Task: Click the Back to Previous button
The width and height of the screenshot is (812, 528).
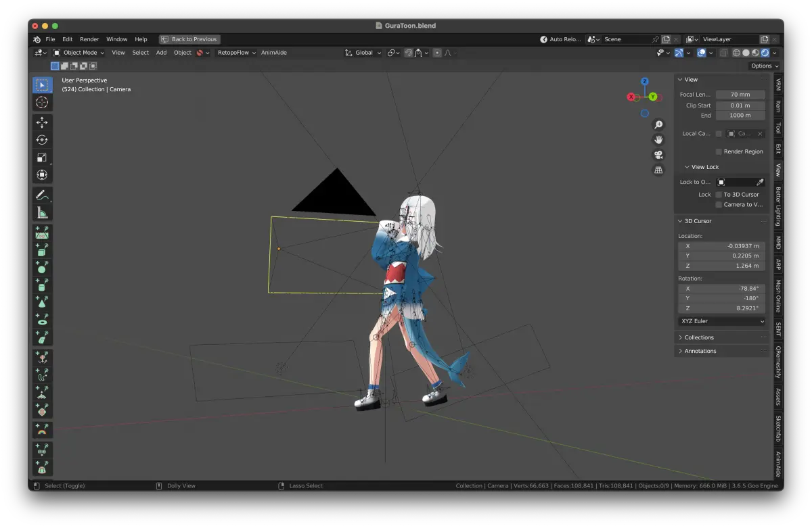Action: pyautogui.click(x=189, y=39)
